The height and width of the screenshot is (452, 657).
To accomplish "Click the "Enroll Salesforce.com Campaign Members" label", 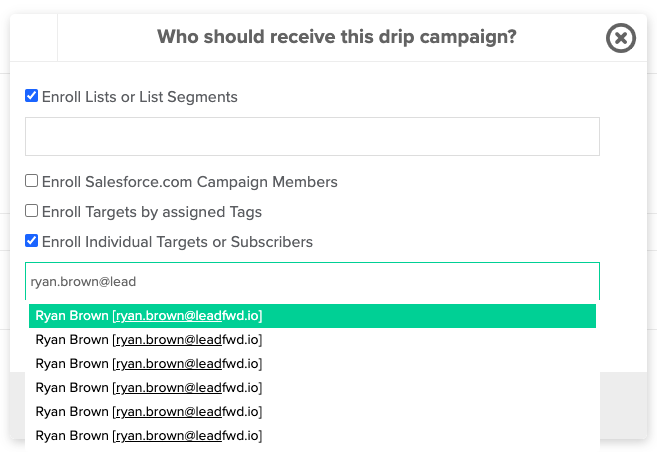I will click(x=189, y=182).
